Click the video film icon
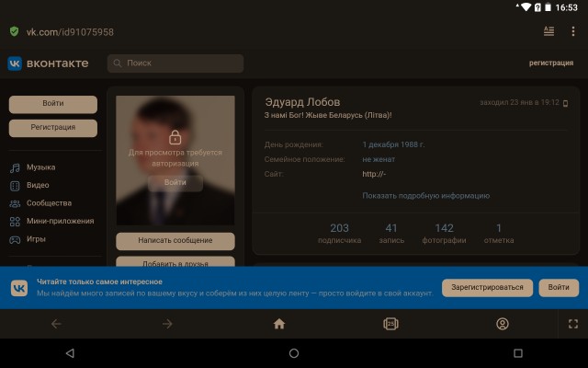Screen dimensions: 588x368 click(x=15, y=186)
